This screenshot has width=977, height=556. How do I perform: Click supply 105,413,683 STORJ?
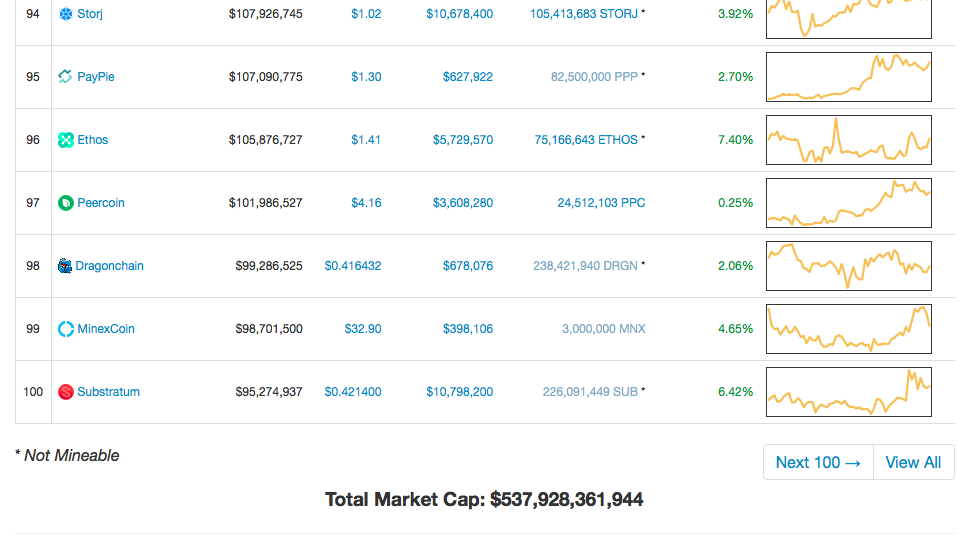(x=584, y=14)
